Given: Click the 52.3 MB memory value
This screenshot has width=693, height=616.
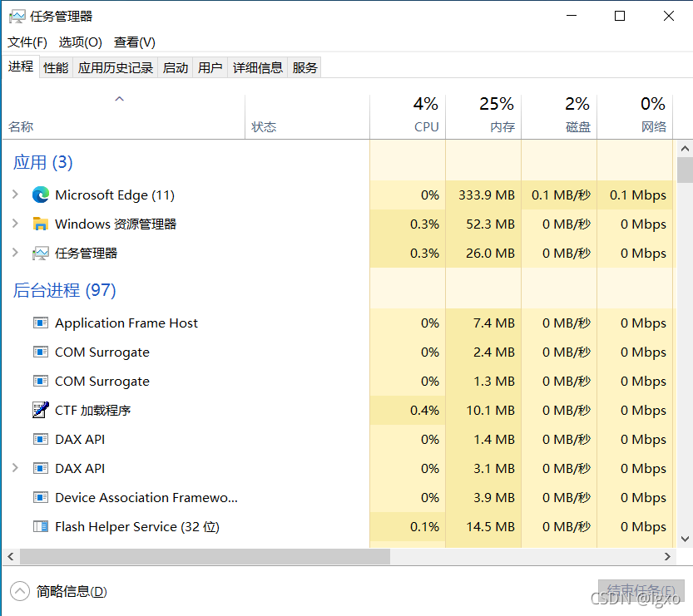Looking at the screenshot, I should point(491,224).
